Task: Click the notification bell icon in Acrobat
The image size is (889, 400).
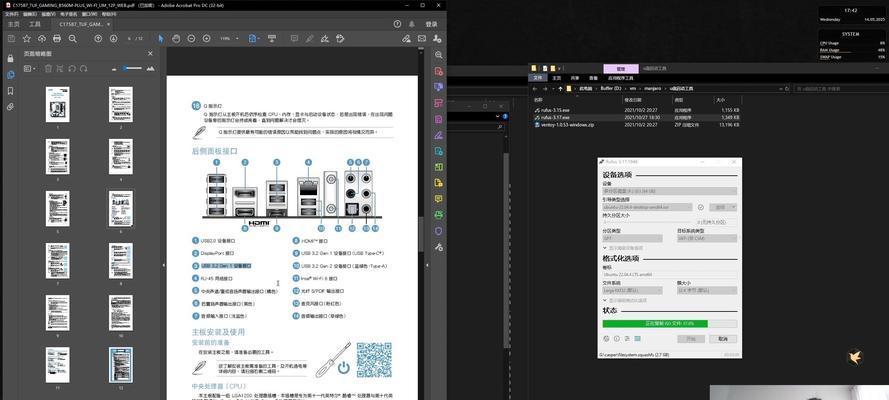Action: [412, 24]
